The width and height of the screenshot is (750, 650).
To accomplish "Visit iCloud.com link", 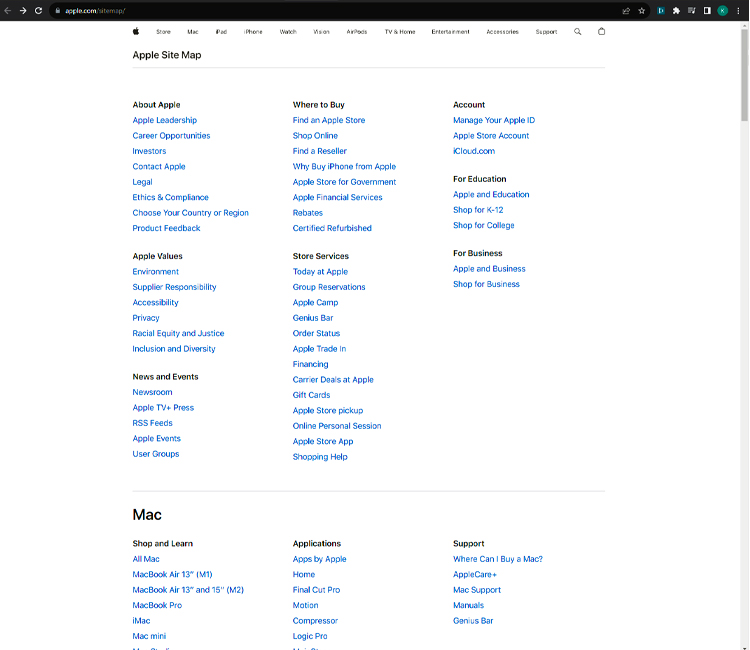I will [474, 151].
